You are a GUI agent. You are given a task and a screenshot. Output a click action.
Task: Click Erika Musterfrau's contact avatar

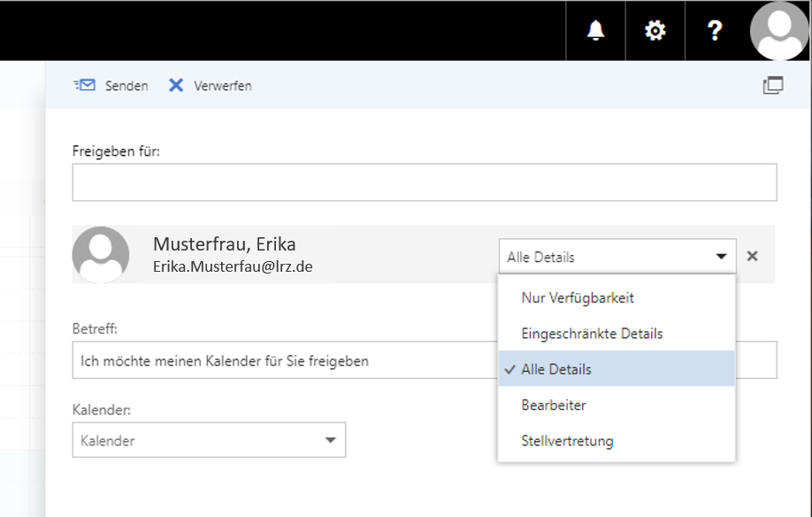point(101,255)
